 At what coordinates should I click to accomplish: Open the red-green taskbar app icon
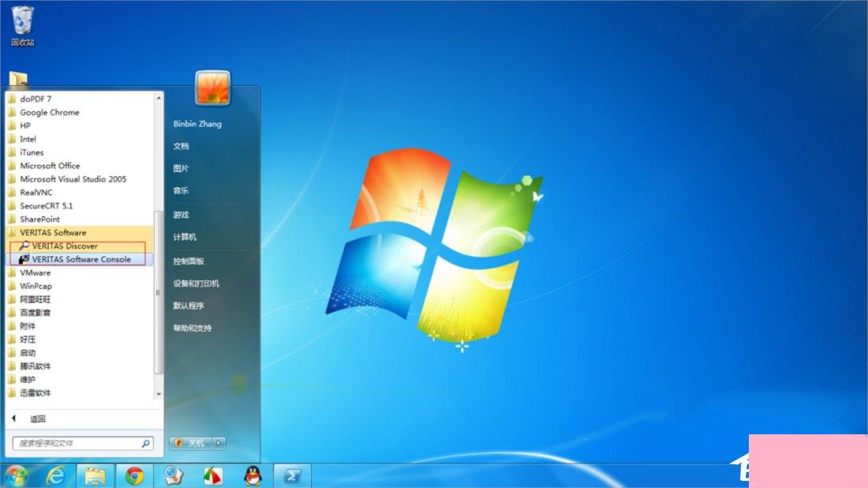[213, 475]
